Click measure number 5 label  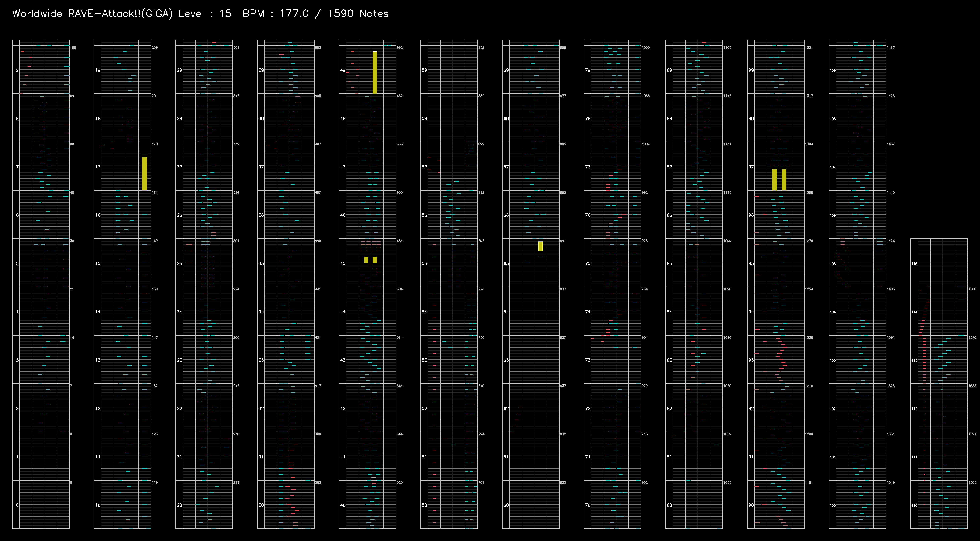pos(17,263)
